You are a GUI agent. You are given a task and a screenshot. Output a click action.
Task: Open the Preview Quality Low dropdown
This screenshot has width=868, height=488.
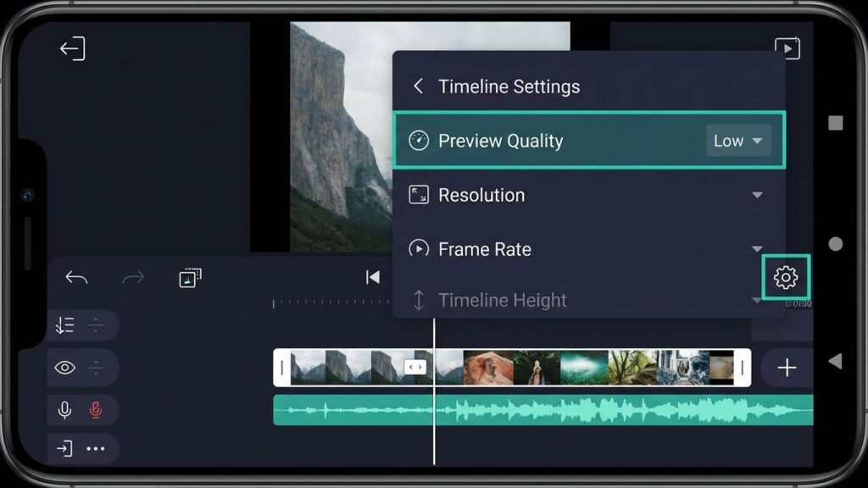(x=737, y=141)
